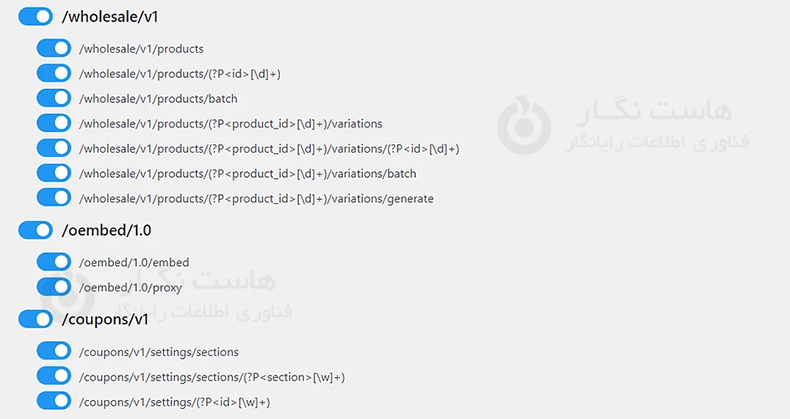
Task: Disable the /oembed/1.0 namespace toggle
Action: pyautogui.click(x=35, y=230)
